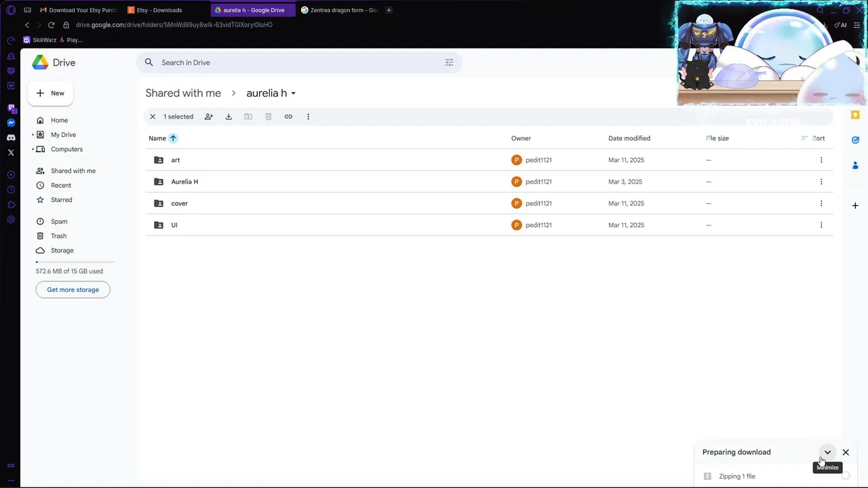868x488 pixels.
Task: Click Shared with me breadcrumb
Action: point(183,93)
